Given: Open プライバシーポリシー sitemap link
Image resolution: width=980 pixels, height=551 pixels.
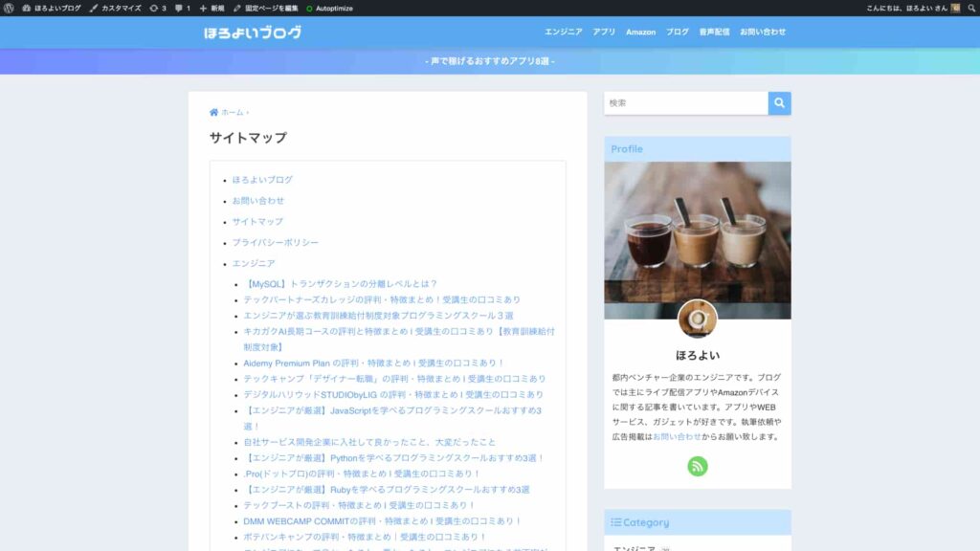Looking at the screenshot, I should [x=275, y=242].
